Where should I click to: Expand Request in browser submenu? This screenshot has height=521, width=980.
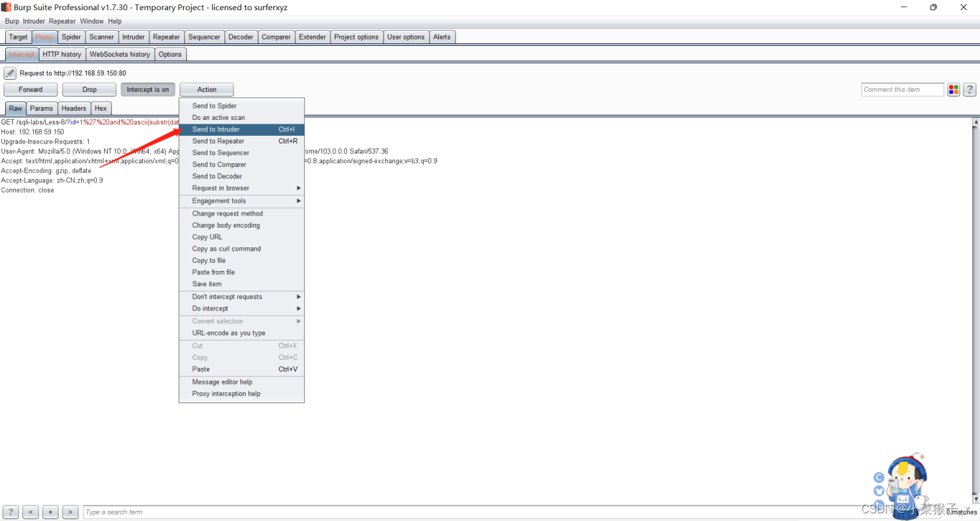242,188
